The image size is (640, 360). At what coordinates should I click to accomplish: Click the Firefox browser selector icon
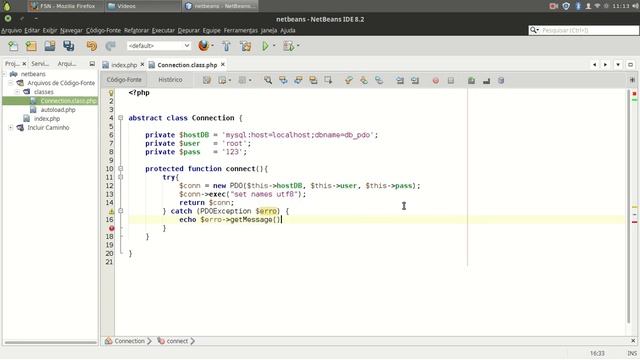pyautogui.click(x=203, y=46)
